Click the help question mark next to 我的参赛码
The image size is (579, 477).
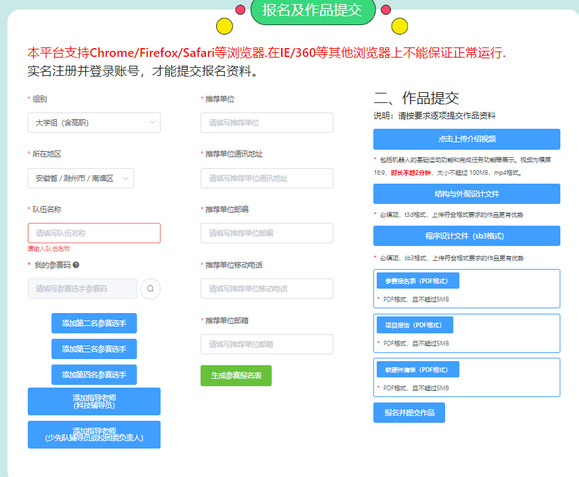coord(76,265)
